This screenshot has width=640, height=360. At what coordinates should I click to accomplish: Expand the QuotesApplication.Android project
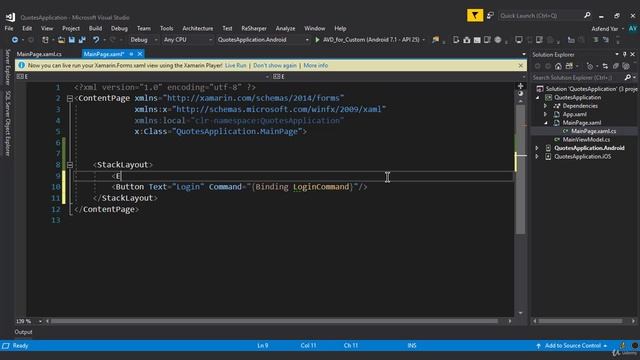[538, 148]
